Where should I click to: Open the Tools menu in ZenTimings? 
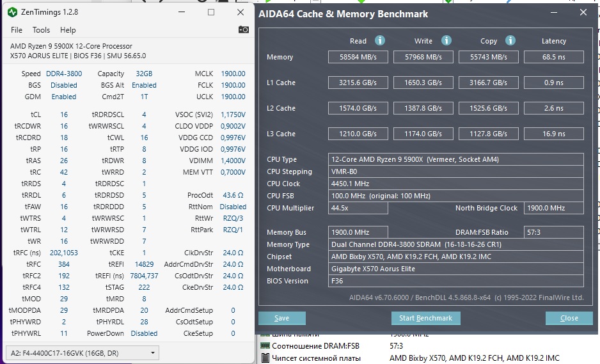tap(41, 30)
